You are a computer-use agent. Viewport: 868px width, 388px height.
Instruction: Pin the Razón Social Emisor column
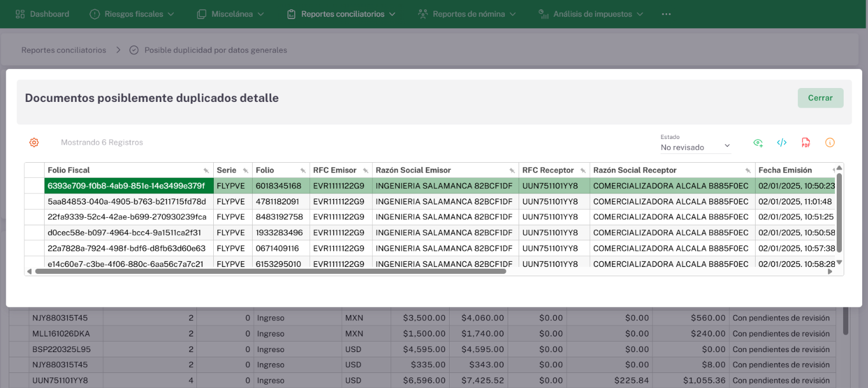(x=512, y=171)
